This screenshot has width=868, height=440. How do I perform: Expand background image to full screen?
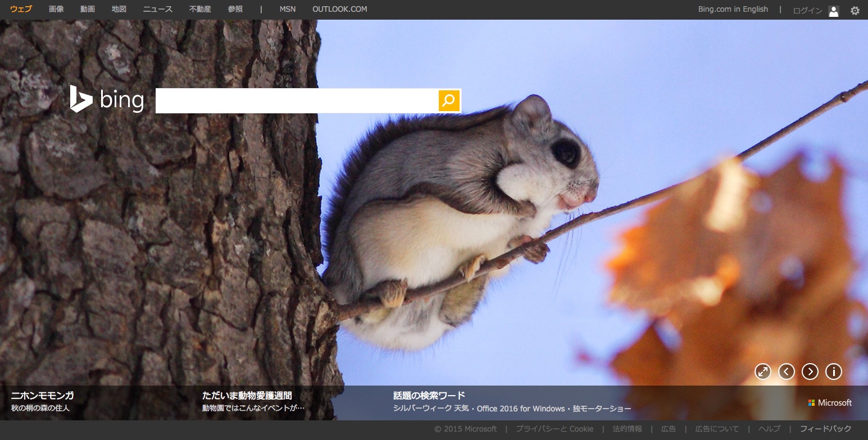(762, 372)
